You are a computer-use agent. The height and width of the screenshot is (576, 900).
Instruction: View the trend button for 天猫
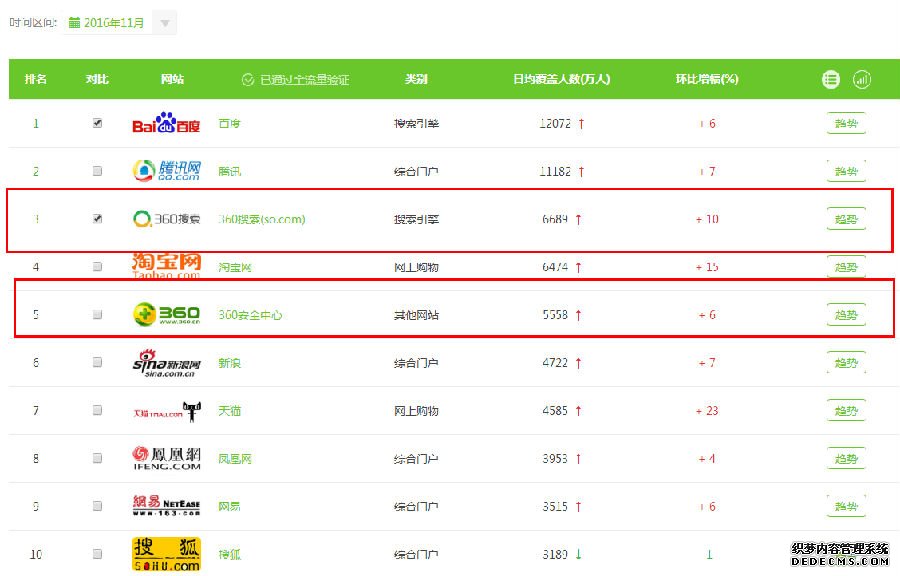[x=846, y=411]
